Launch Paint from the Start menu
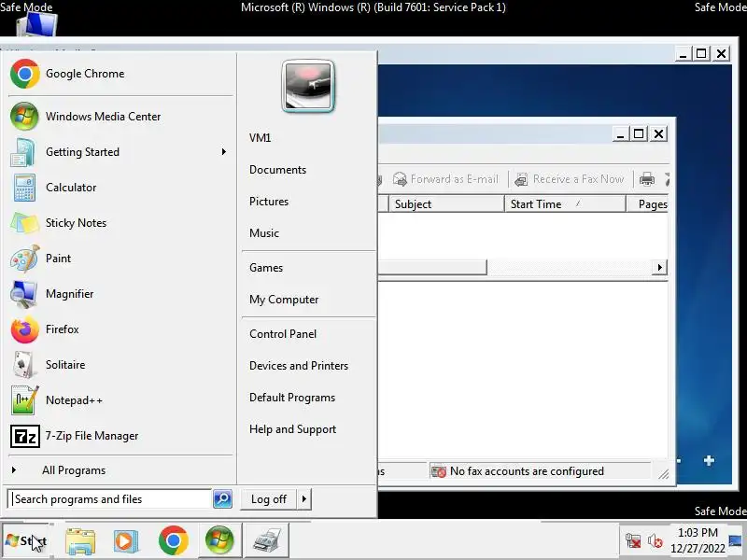This screenshot has width=747, height=560. coord(121,259)
